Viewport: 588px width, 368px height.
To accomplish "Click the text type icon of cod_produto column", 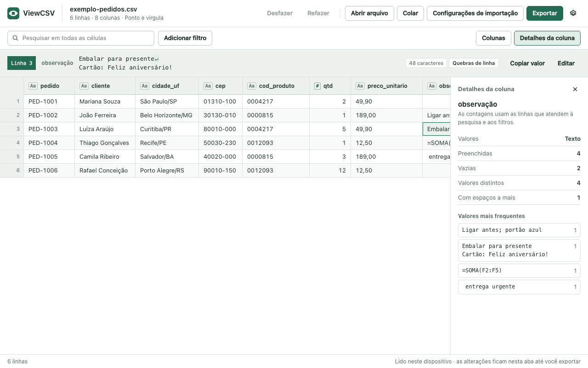I will click(252, 86).
